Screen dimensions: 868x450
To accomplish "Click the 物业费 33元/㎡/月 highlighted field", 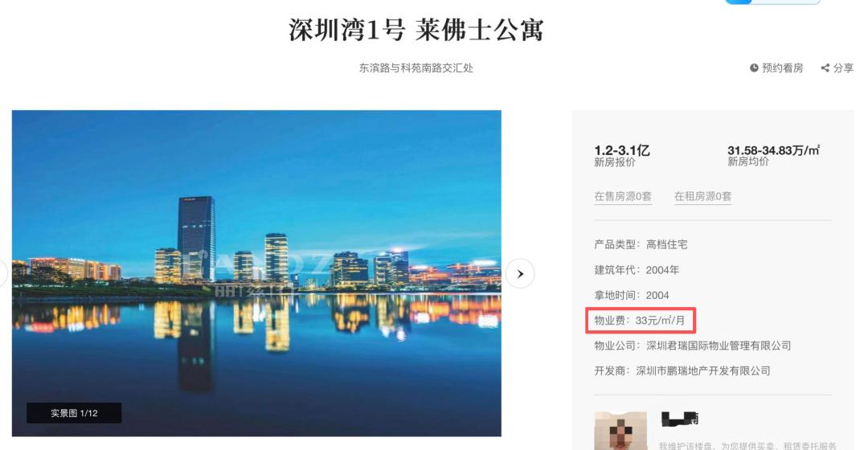I will [x=641, y=321].
